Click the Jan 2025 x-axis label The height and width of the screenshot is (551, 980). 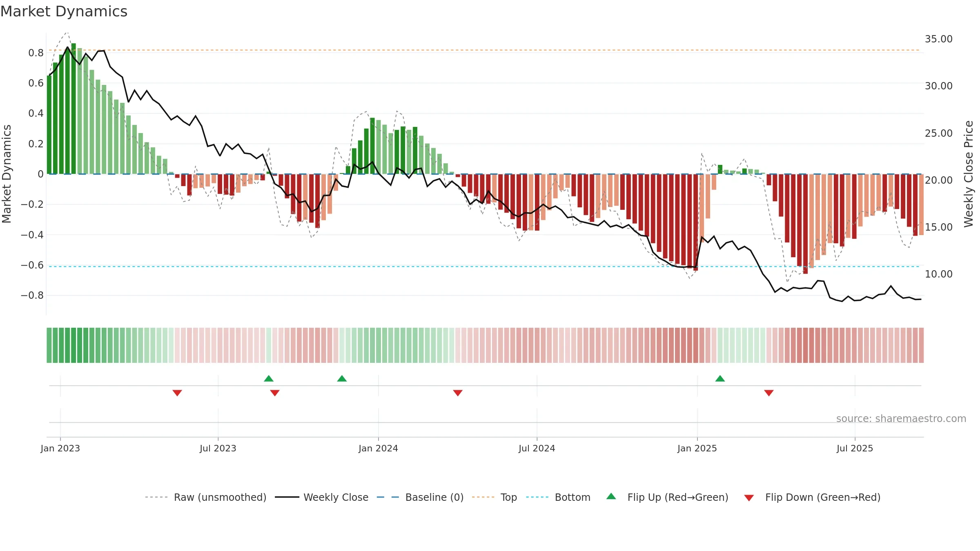click(697, 448)
